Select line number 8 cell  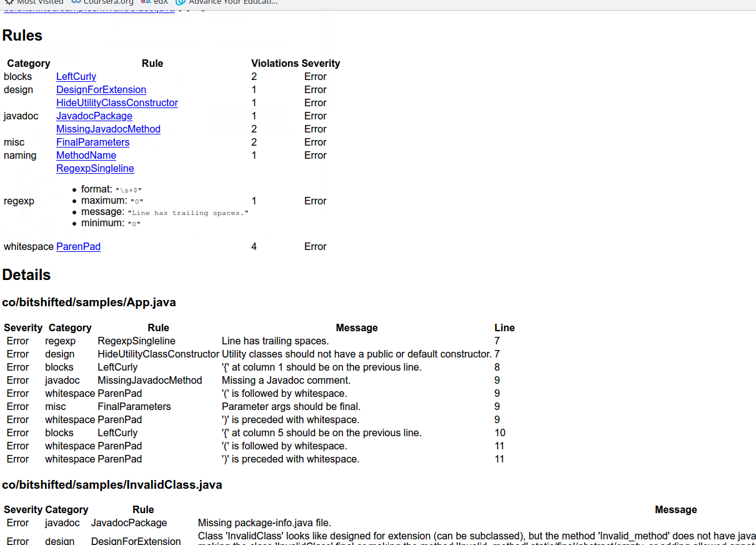497,367
